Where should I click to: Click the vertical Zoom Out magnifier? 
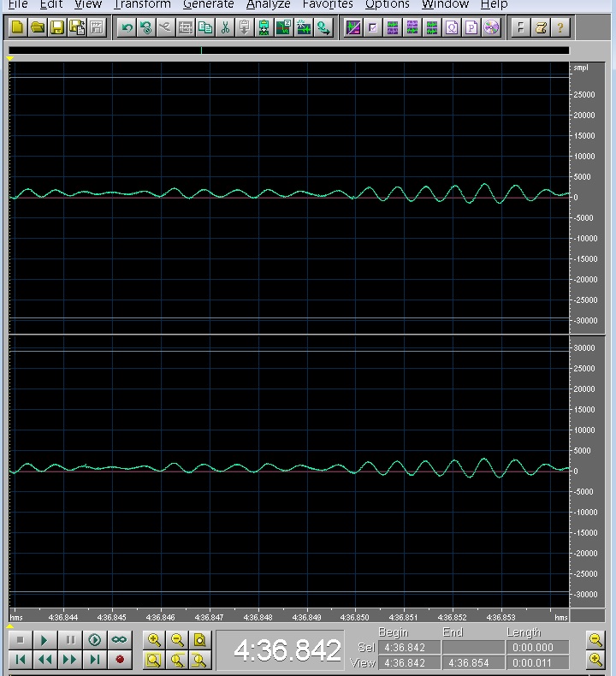point(595,640)
